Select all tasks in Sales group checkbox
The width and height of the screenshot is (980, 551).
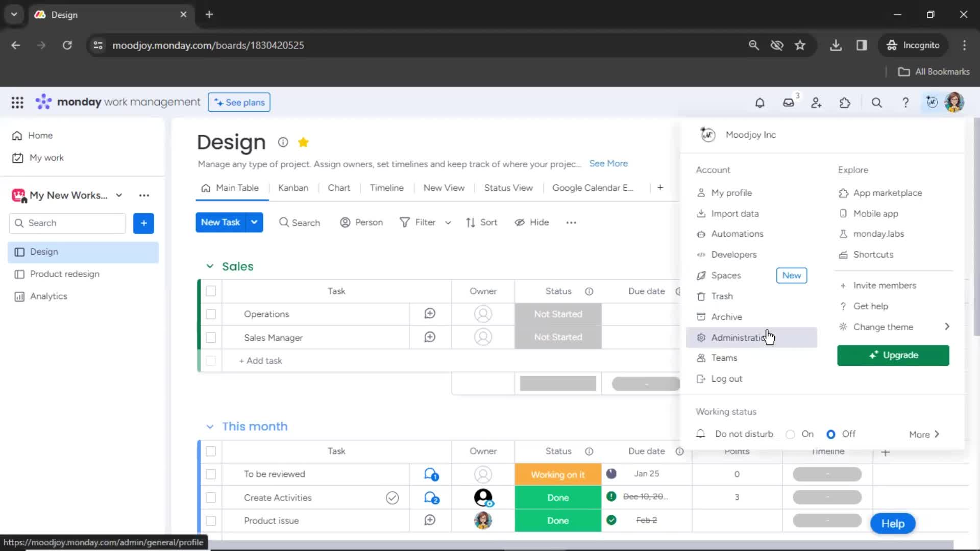click(x=211, y=291)
